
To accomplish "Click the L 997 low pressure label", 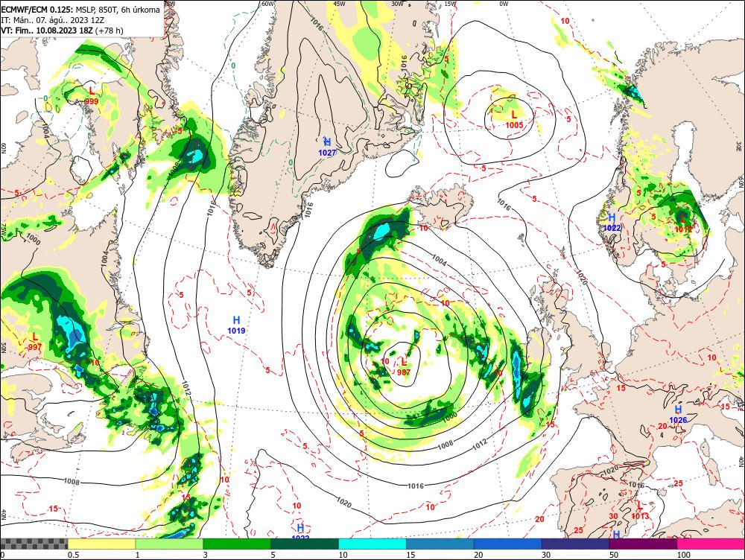I will (x=35, y=342).
